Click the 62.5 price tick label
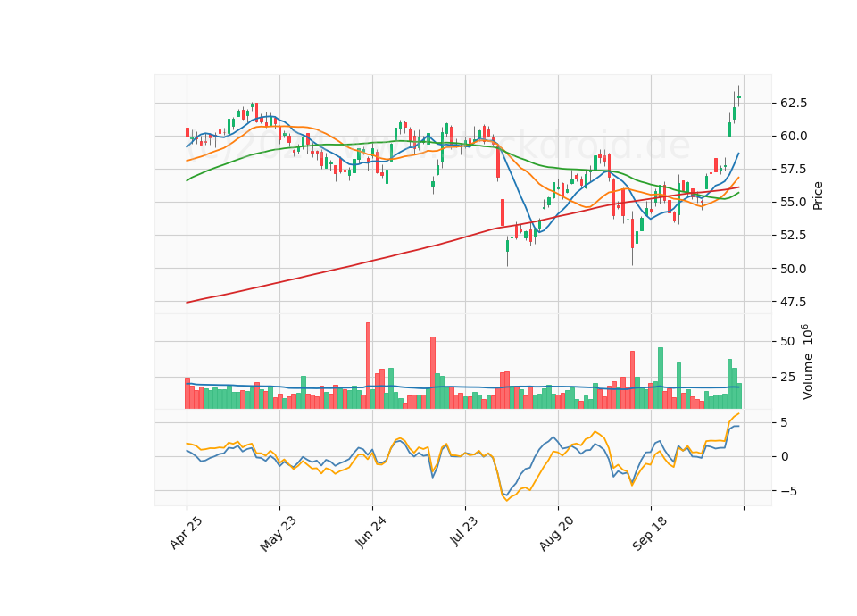The height and width of the screenshot is (616, 857). tap(794, 103)
